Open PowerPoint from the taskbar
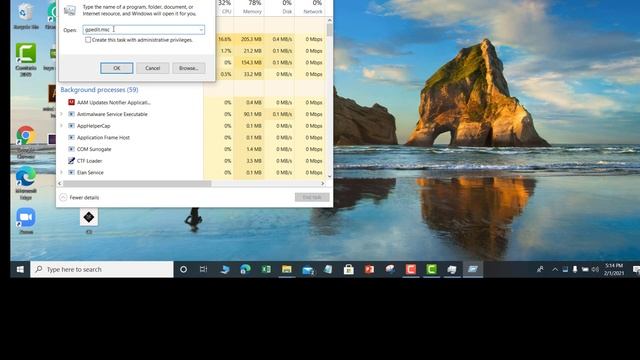Screen dimensions: 640x360 (369, 269)
